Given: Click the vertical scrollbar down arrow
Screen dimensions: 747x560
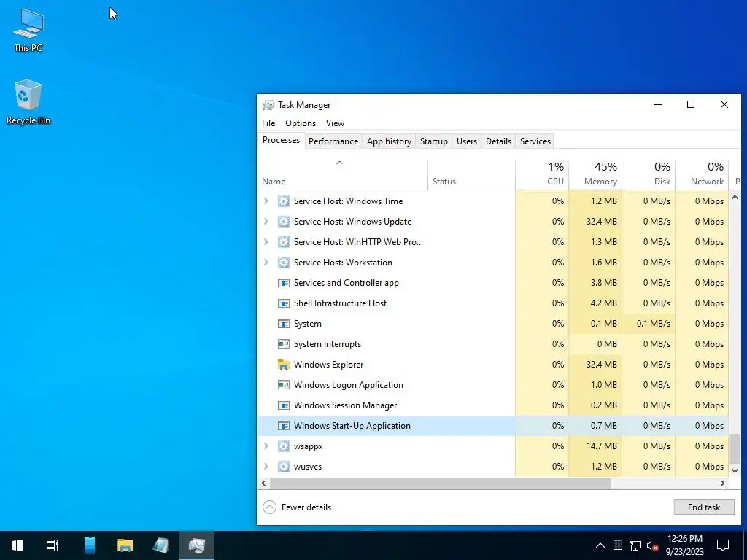Looking at the screenshot, I should 735,470.
